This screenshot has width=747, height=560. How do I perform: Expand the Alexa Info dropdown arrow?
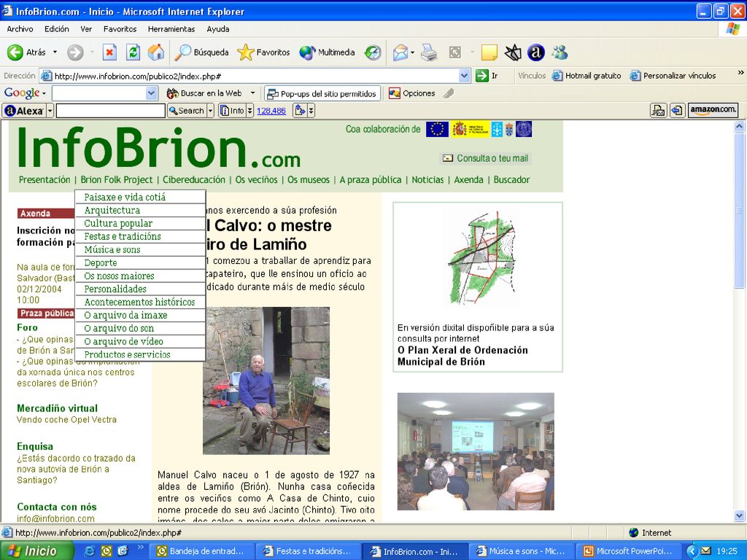click(x=249, y=111)
